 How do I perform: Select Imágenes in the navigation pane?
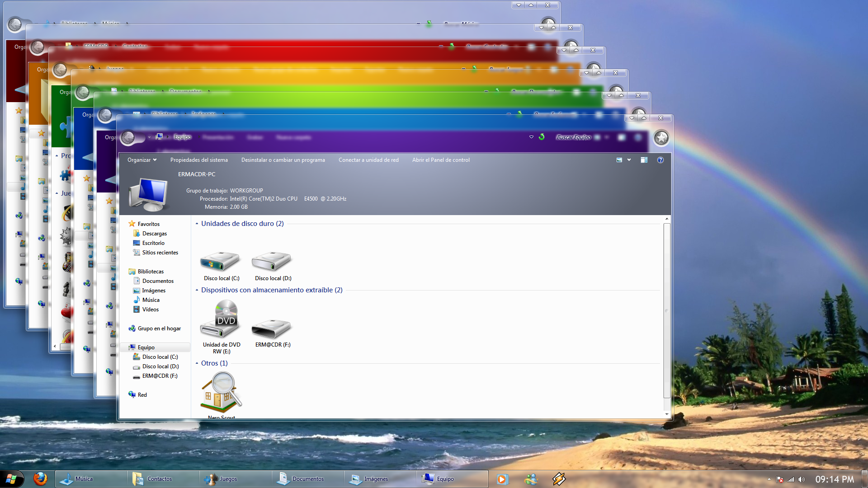[149, 291]
